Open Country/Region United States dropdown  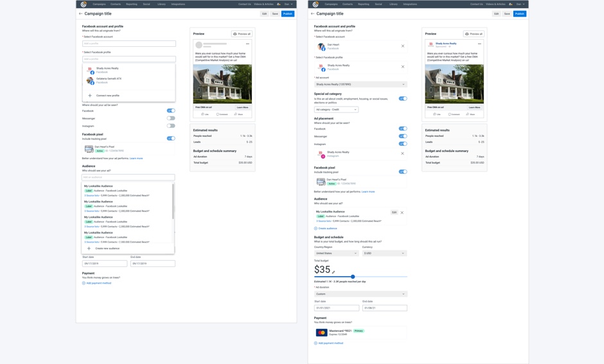point(336,253)
